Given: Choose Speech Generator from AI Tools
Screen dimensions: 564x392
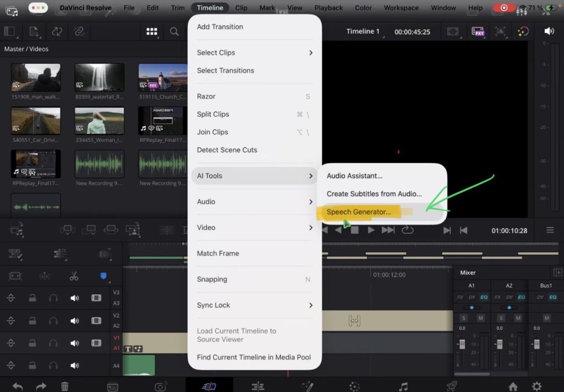Looking at the screenshot, I should [382, 212].
